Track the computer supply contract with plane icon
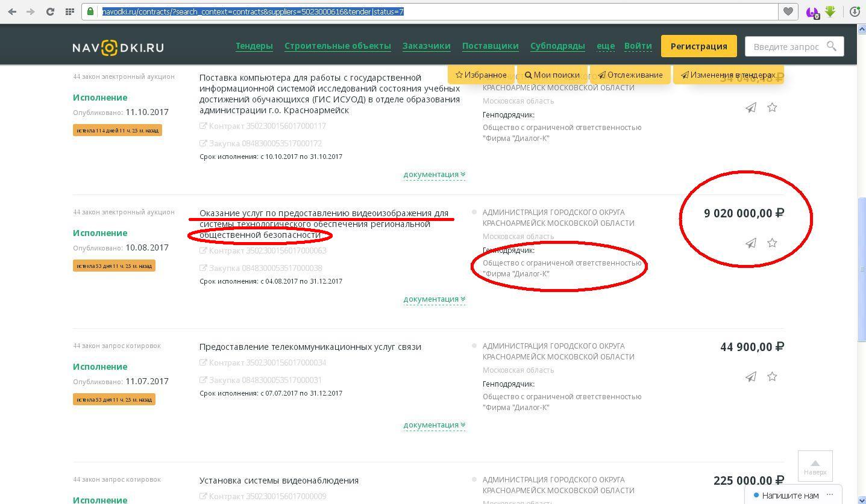This screenshot has height=504, width=866. tap(750, 108)
